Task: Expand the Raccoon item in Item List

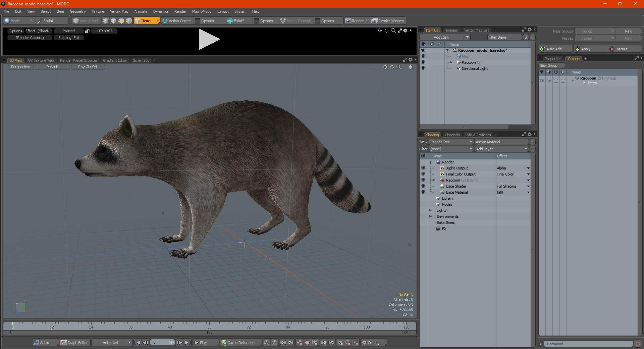Action: pyautogui.click(x=451, y=62)
